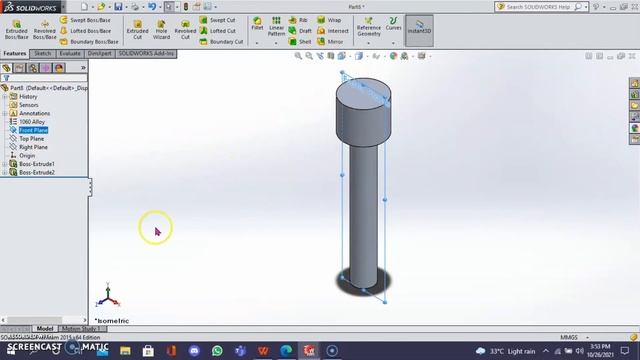Open the FeatureManager design tree tab
640x360 pixels.
coord(6,68)
